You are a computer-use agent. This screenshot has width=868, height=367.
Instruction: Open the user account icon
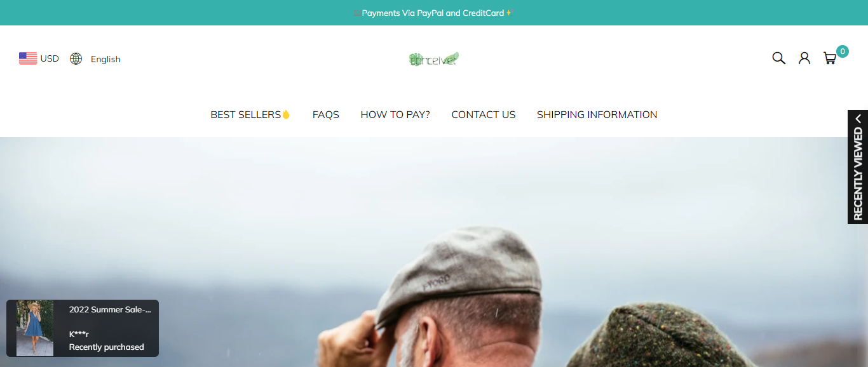point(804,58)
